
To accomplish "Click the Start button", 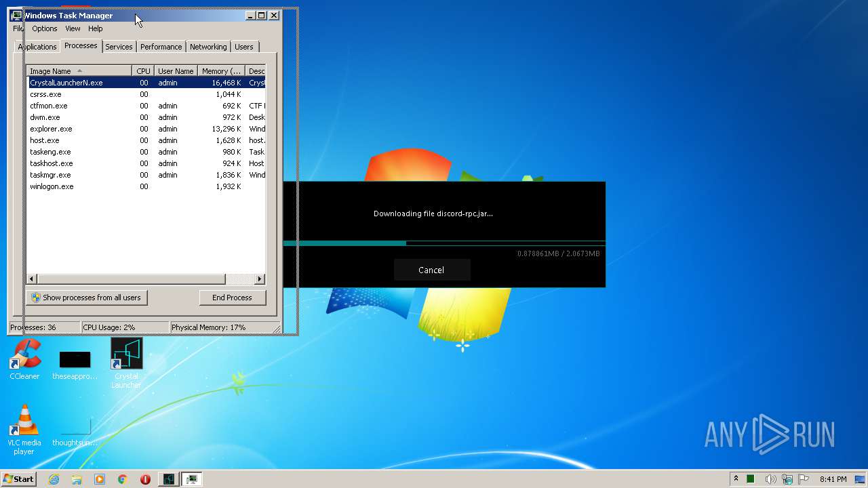I will click(19, 479).
